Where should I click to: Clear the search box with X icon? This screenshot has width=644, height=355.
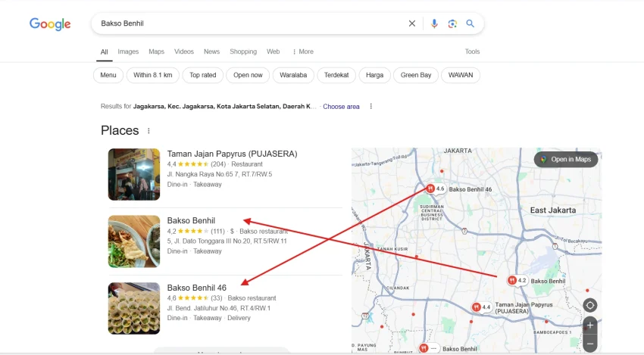click(x=412, y=23)
